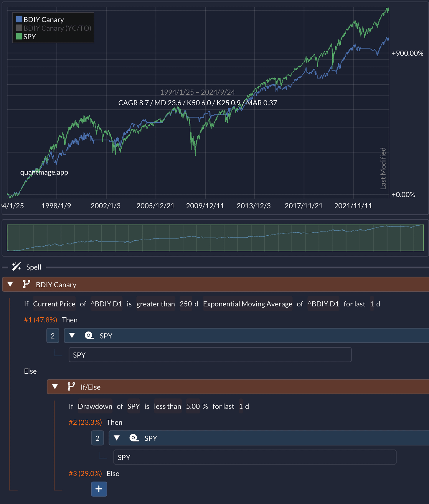
Task: Click branch label #3 (29.0%)
Action: 85,474
